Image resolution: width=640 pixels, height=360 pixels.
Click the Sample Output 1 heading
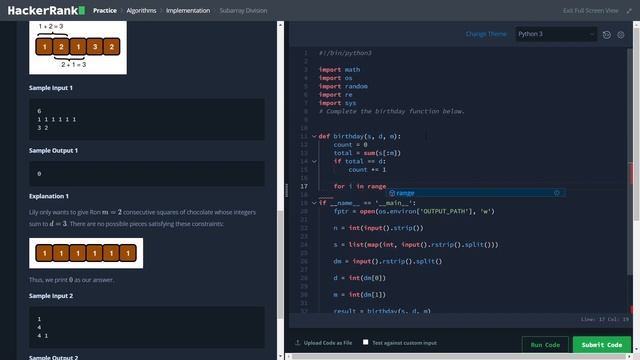pos(53,151)
